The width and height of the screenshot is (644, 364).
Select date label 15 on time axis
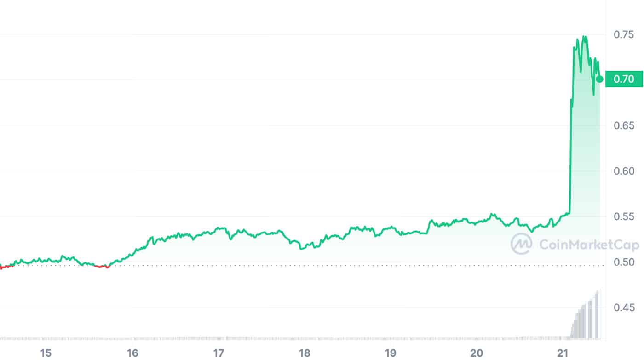pos(46,353)
